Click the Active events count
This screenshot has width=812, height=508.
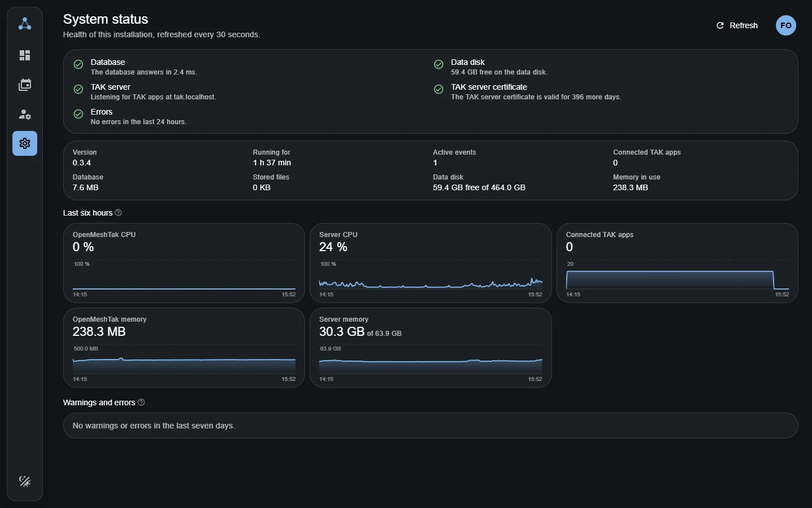pos(435,163)
